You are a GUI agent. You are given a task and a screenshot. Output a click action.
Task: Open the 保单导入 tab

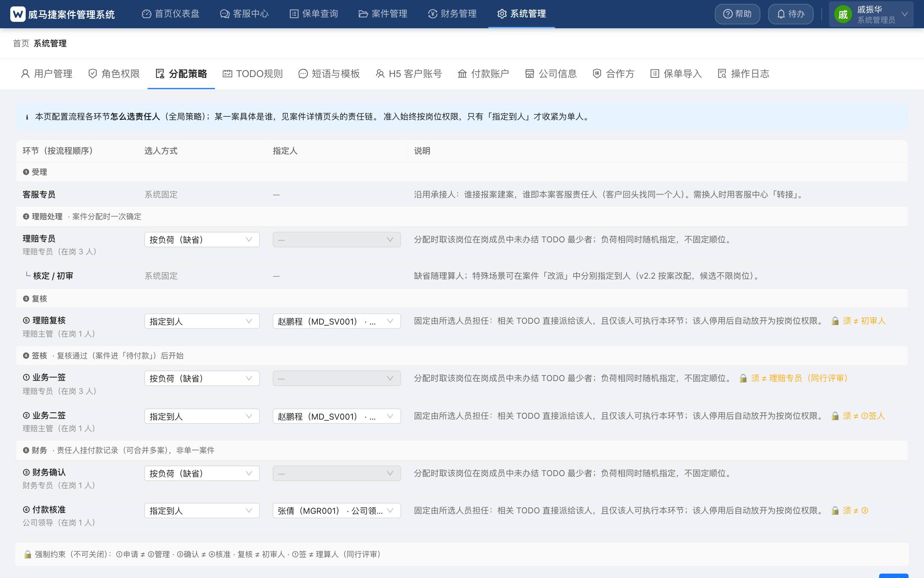tap(676, 74)
